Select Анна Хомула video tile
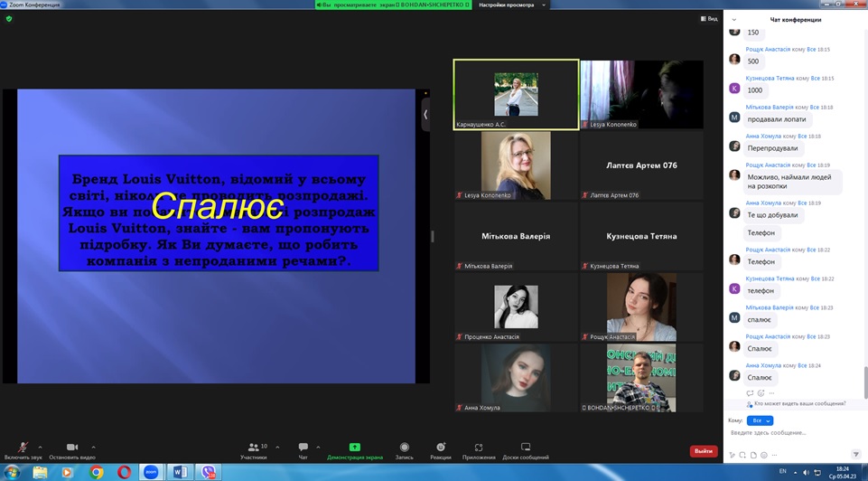The height and width of the screenshot is (481, 868). (516, 377)
